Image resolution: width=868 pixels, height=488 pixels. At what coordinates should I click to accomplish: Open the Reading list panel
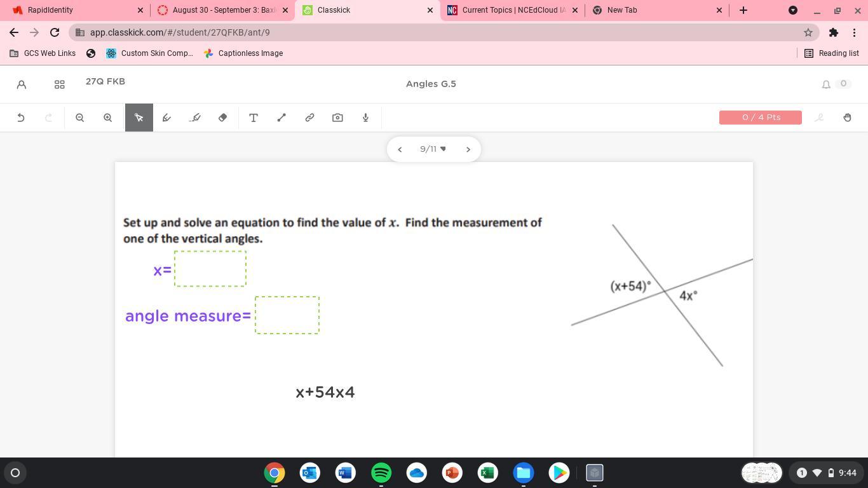(x=832, y=53)
